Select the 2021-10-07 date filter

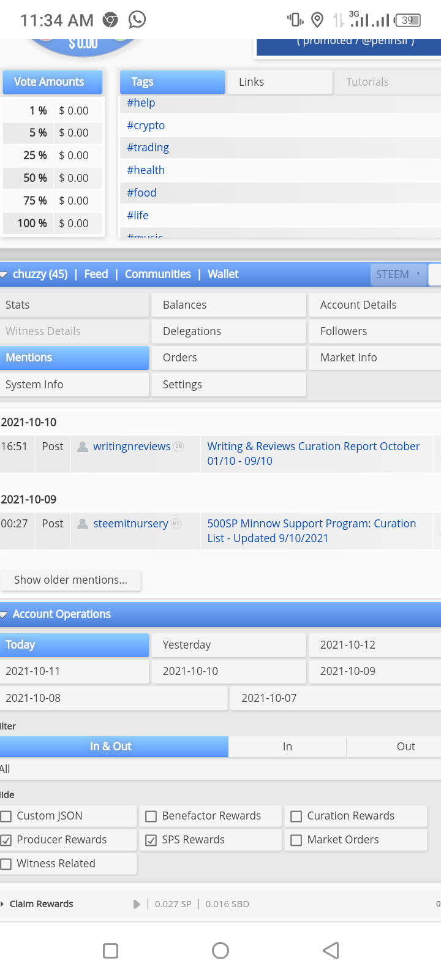pyautogui.click(x=336, y=698)
